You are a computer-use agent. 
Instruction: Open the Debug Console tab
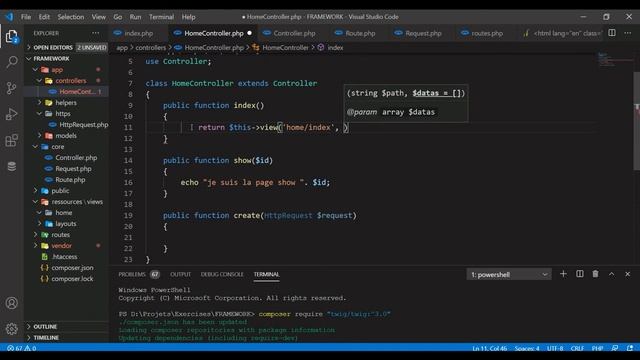click(222, 274)
